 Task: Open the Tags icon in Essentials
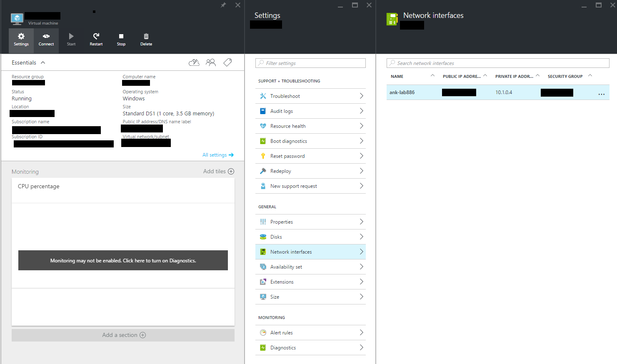pyautogui.click(x=227, y=62)
